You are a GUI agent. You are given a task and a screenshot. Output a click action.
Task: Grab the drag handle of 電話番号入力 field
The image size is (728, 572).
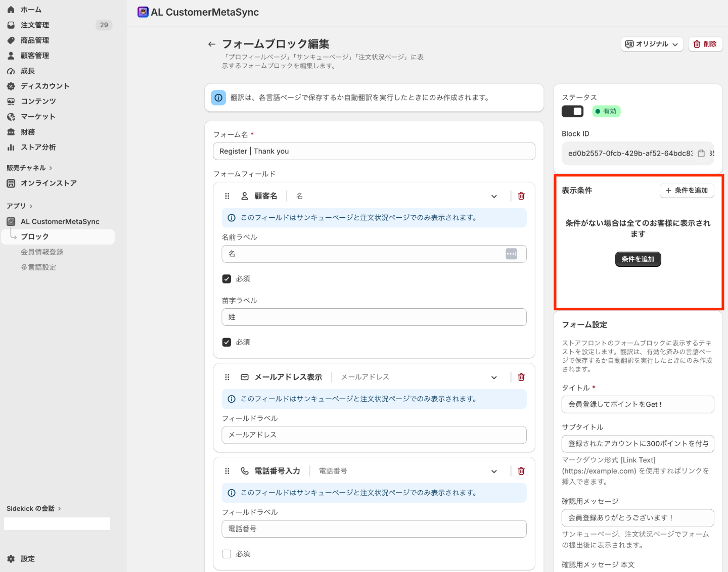pyautogui.click(x=227, y=471)
